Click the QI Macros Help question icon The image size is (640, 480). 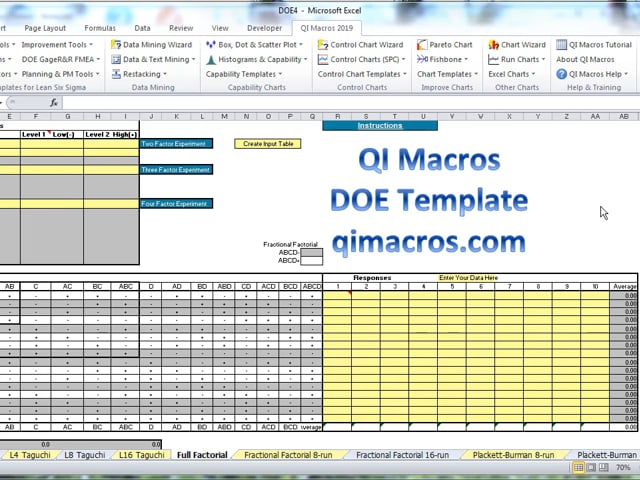562,74
